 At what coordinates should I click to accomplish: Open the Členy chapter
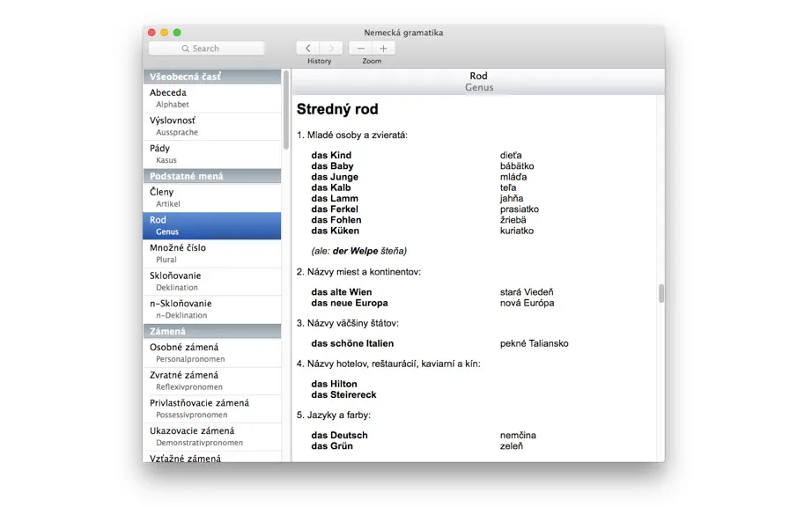[x=212, y=197]
